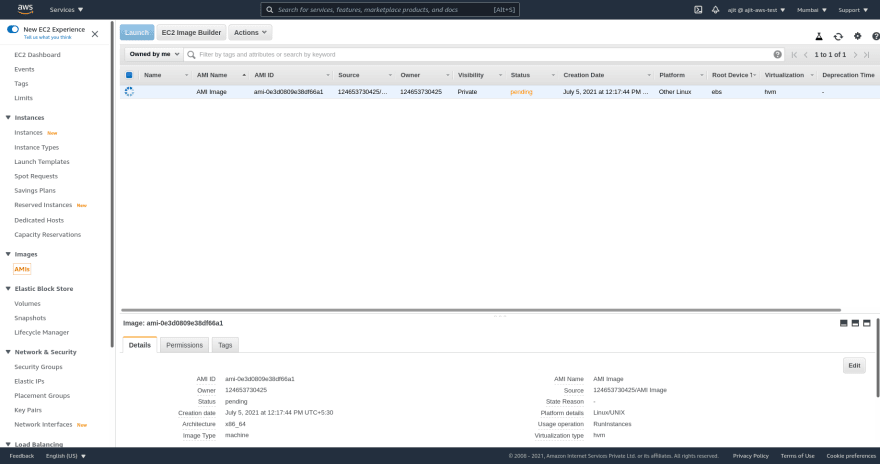
Task: Close the New EC2 Experience banner
Action: (x=95, y=34)
